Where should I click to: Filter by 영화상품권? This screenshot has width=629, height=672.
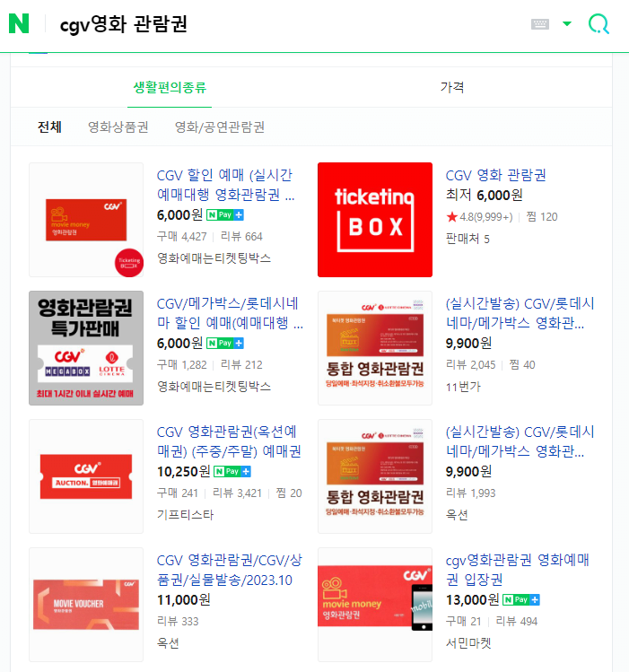click(x=118, y=127)
